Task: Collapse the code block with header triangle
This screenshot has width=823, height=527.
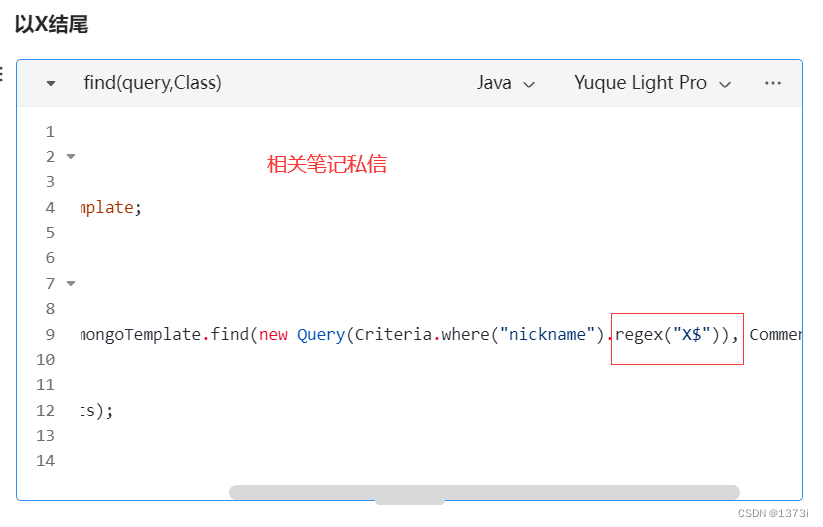Action: pos(51,83)
